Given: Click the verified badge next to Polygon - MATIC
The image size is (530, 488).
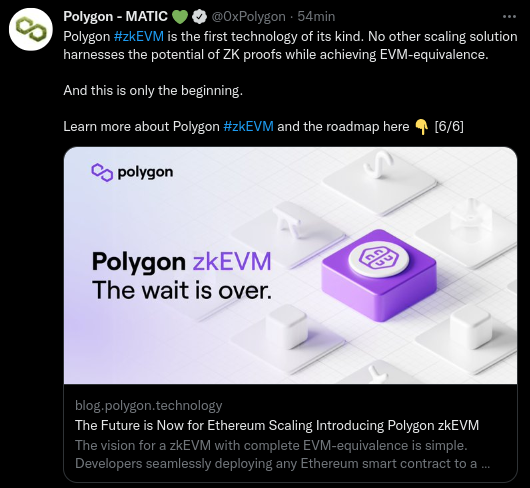Looking at the screenshot, I should click(199, 17).
